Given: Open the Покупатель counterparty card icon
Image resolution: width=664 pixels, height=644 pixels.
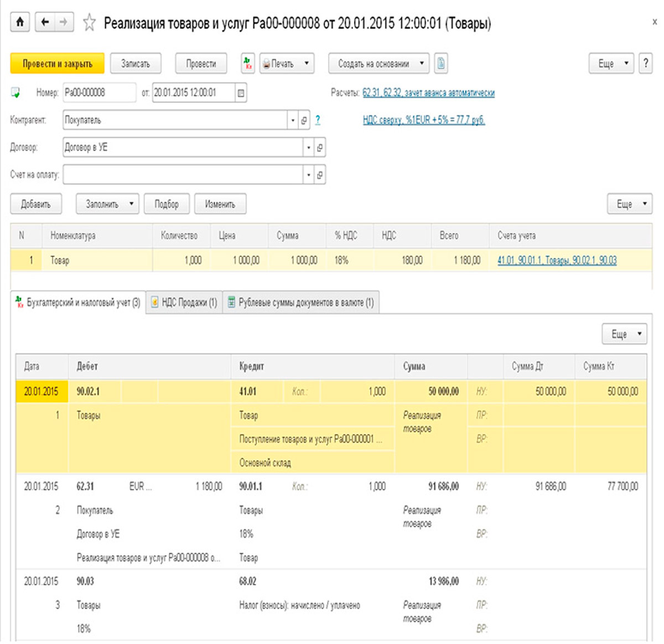Looking at the screenshot, I should (x=304, y=121).
